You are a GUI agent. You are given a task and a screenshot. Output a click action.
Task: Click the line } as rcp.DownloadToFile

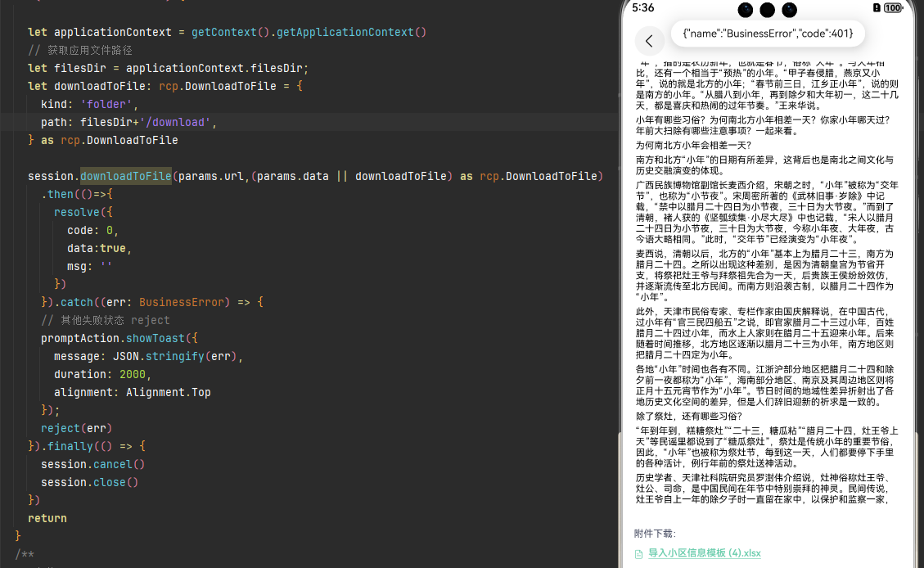[102, 140]
